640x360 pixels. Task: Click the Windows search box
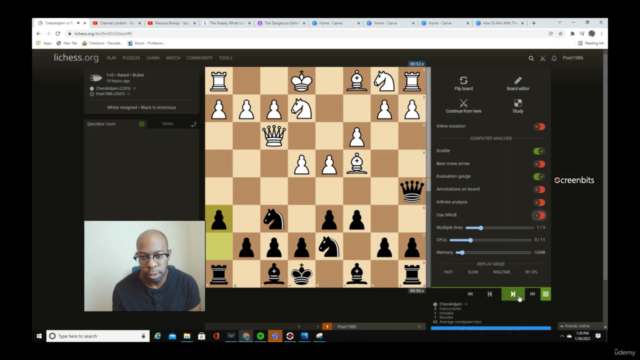tap(98, 336)
